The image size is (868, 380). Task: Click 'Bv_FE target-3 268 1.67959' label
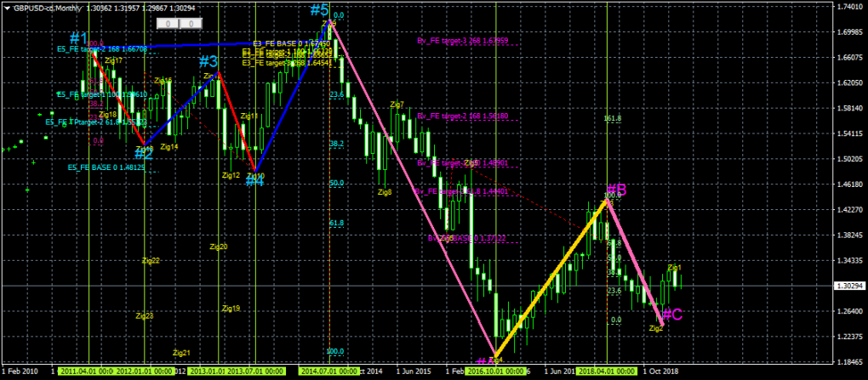point(462,40)
